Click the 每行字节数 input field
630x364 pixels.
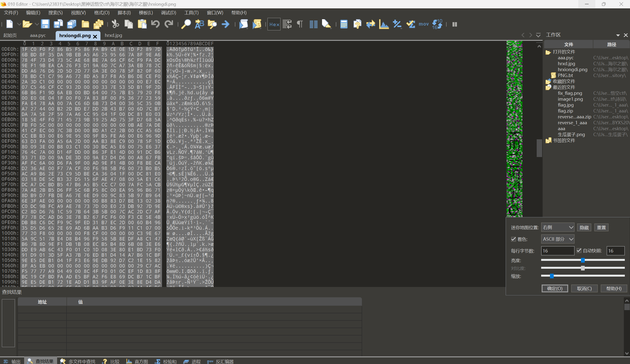click(x=558, y=251)
